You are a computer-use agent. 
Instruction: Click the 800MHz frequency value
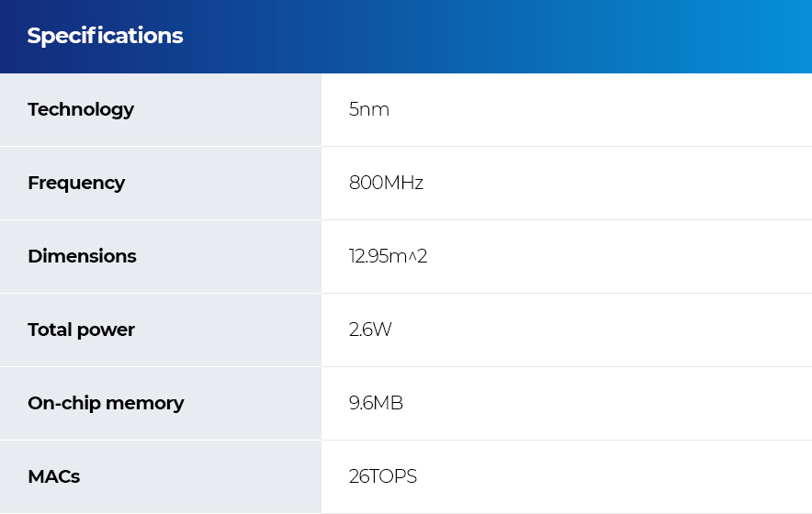(386, 183)
